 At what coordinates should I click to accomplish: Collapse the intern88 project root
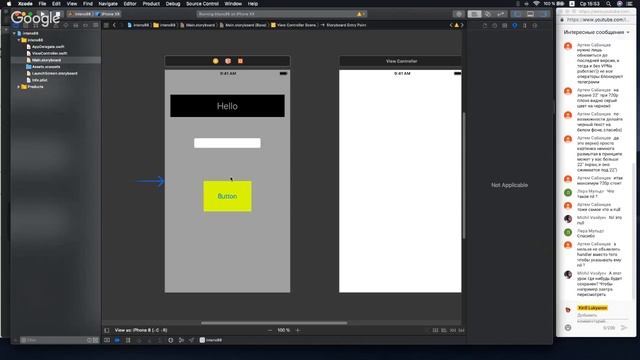pyautogui.click(x=15, y=33)
